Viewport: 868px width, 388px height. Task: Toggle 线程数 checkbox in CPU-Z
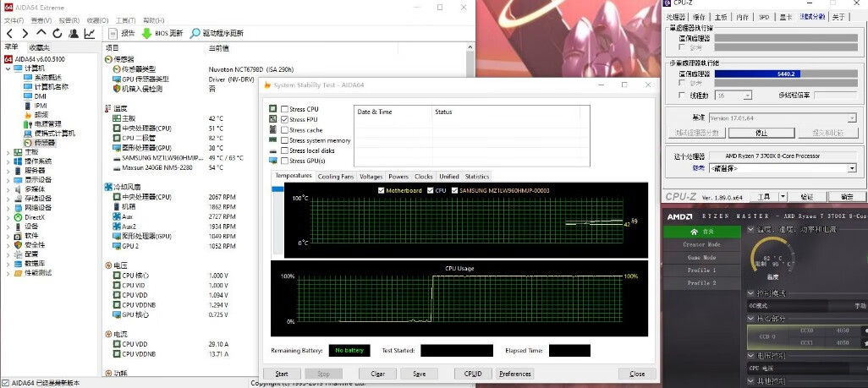point(683,96)
